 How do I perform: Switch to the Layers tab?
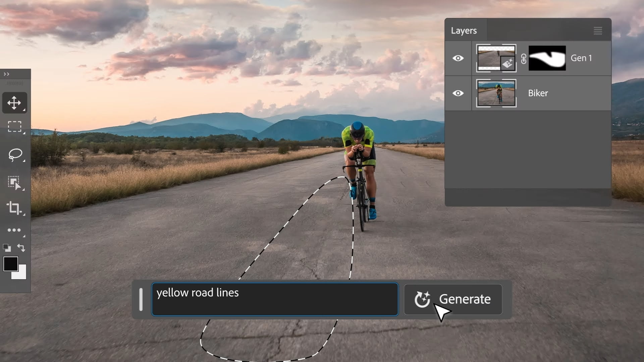tap(464, 31)
